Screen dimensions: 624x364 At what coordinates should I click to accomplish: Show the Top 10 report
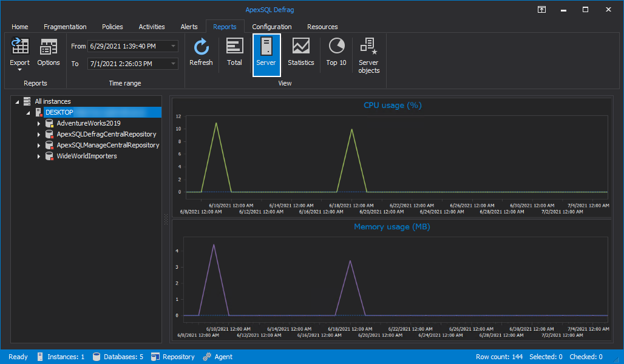tap(336, 53)
